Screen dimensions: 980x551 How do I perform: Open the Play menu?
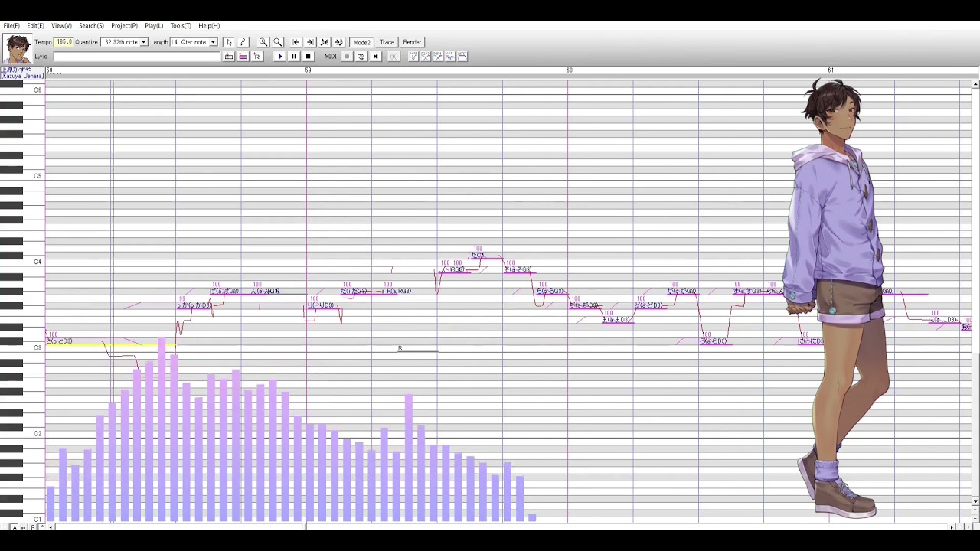[x=154, y=26]
